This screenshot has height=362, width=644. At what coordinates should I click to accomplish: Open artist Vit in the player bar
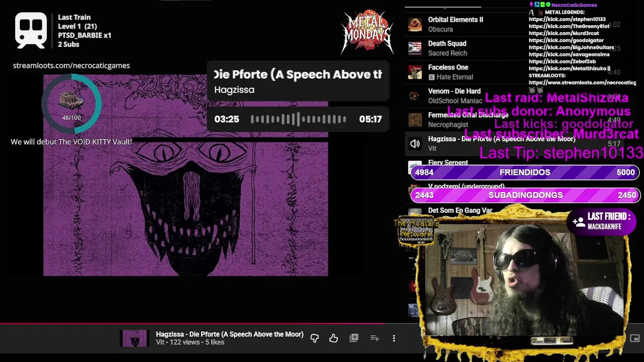160,342
